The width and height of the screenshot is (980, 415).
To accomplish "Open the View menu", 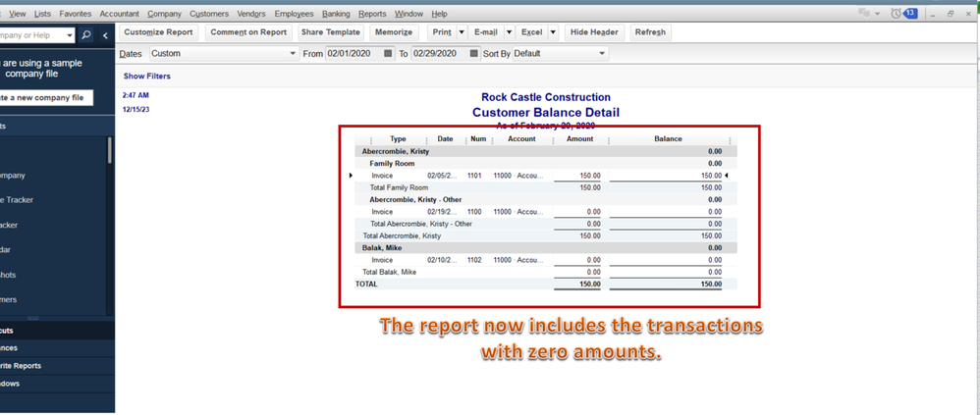I will tap(18, 14).
